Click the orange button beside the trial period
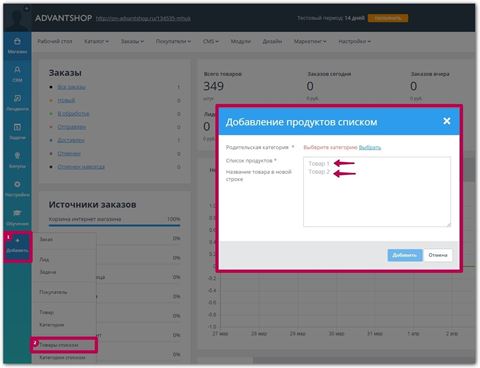The image size is (480, 368). [x=388, y=18]
